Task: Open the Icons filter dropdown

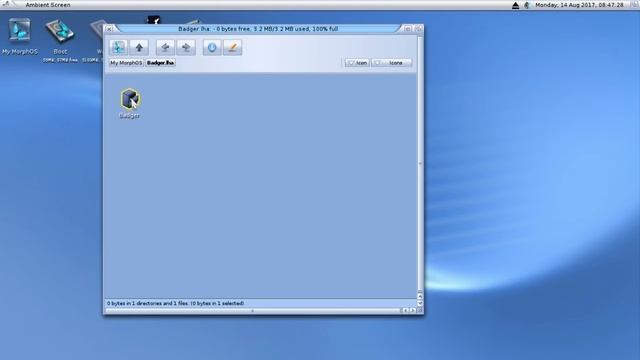Action: pos(392,63)
